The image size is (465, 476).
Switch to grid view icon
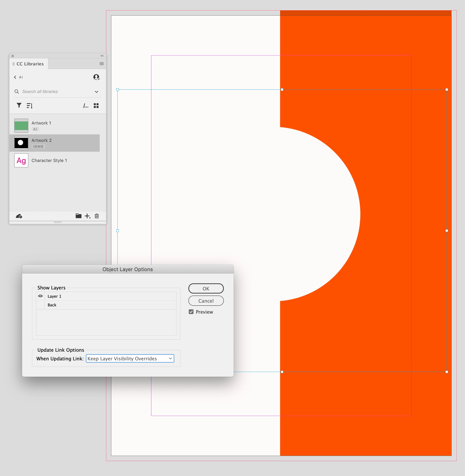click(x=96, y=106)
